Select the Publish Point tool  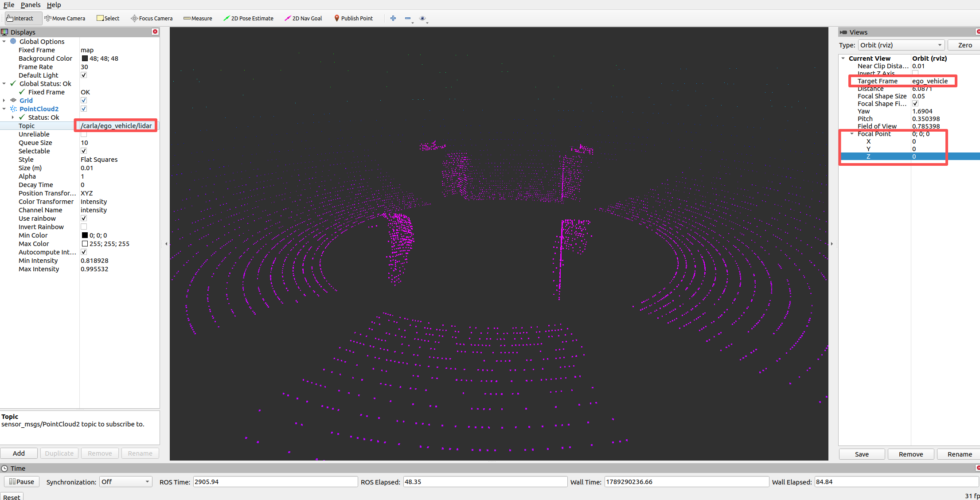pyautogui.click(x=353, y=18)
